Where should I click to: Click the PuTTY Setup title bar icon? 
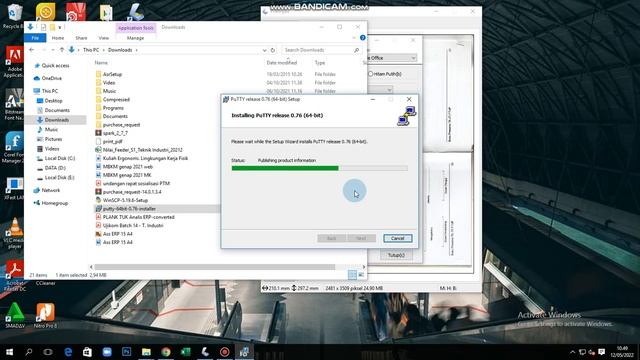(226, 99)
